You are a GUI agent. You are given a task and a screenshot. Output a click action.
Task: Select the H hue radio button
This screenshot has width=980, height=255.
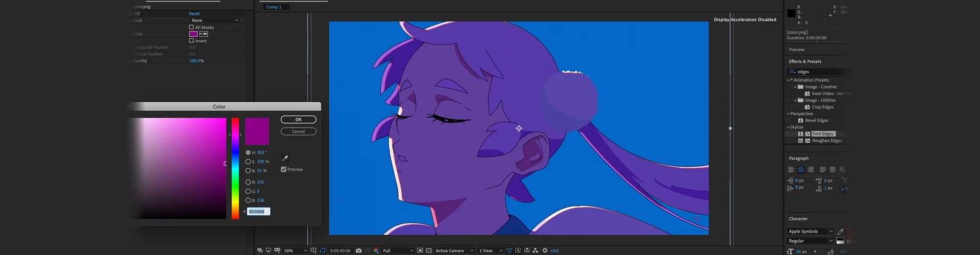248,152
